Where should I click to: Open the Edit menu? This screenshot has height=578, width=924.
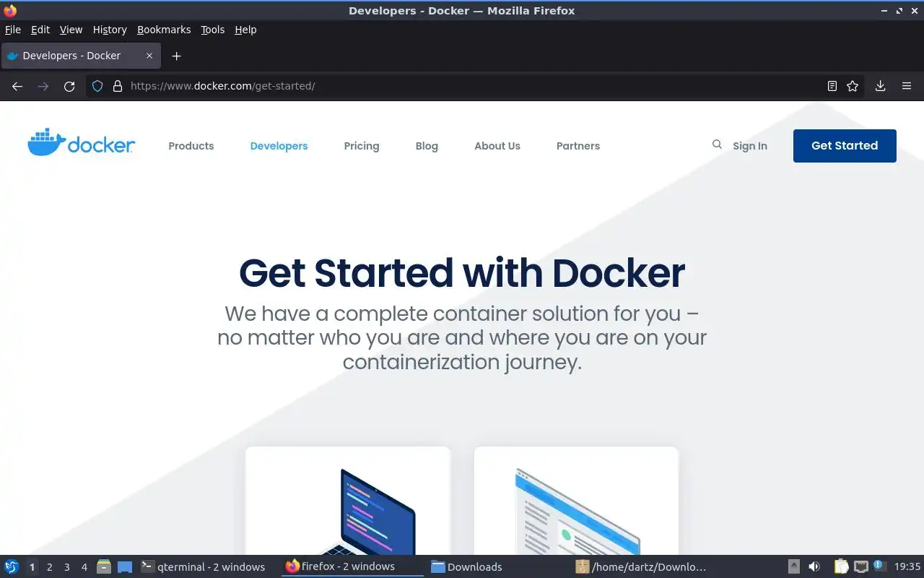[40, 30]
